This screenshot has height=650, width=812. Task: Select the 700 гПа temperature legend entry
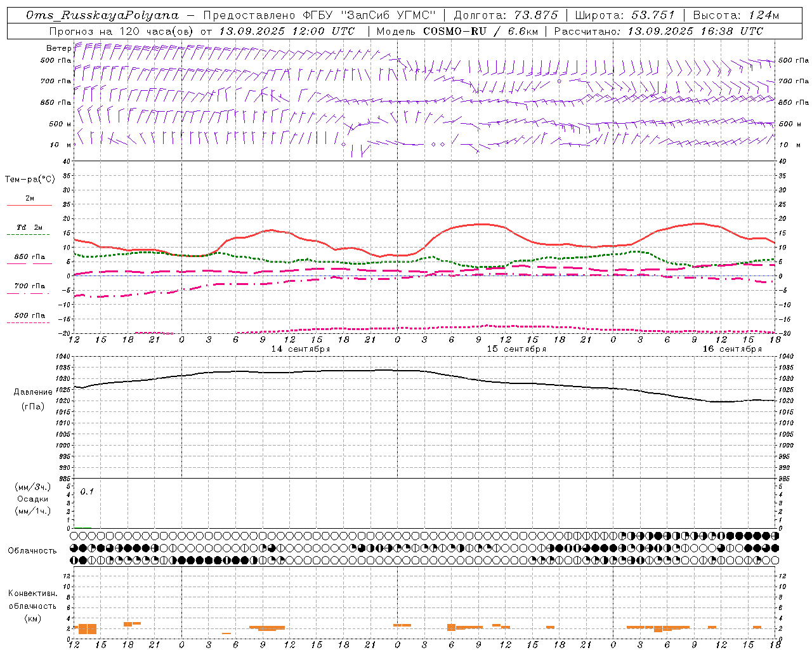tap(30, 286)
